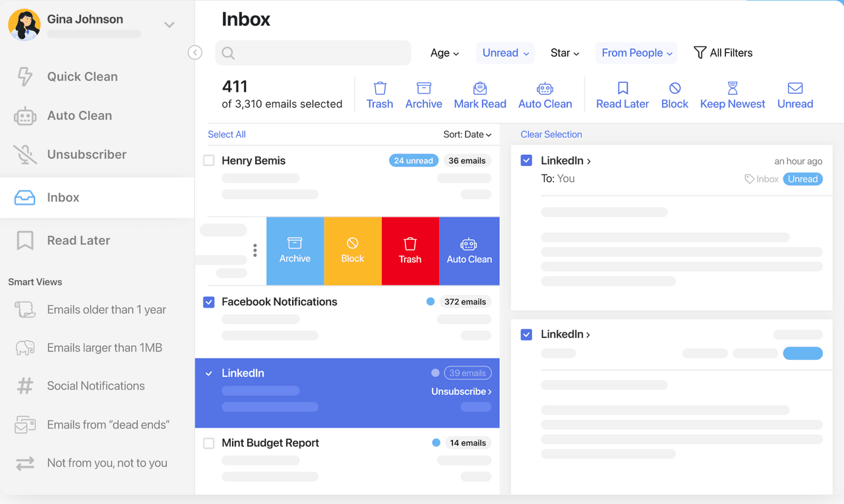Click the Inbox tag on LinkedIn email

762,179
